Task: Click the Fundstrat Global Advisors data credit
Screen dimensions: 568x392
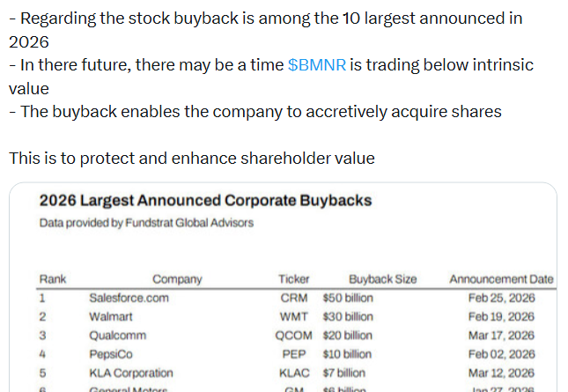Action: [146, 223]
